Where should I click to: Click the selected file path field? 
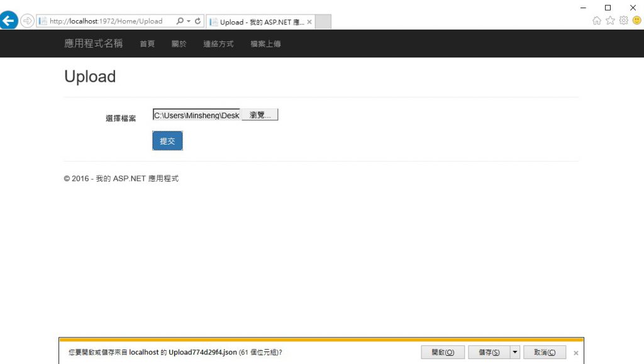196,115
